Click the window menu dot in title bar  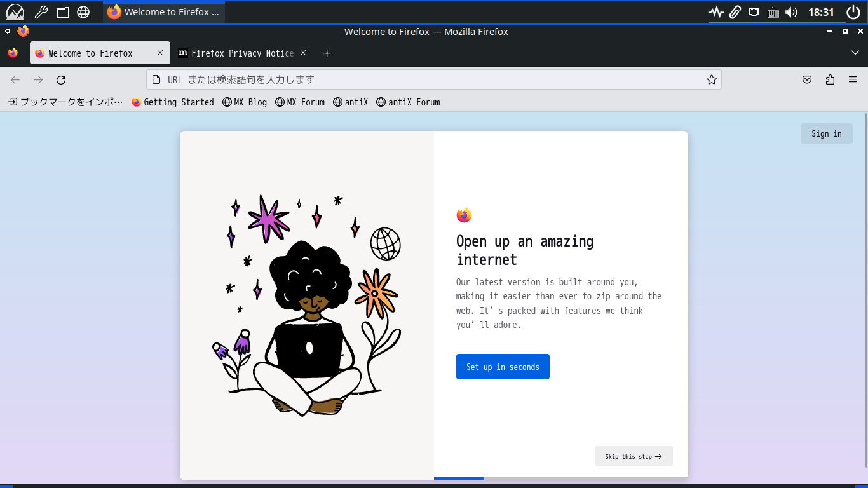point(8,31)
